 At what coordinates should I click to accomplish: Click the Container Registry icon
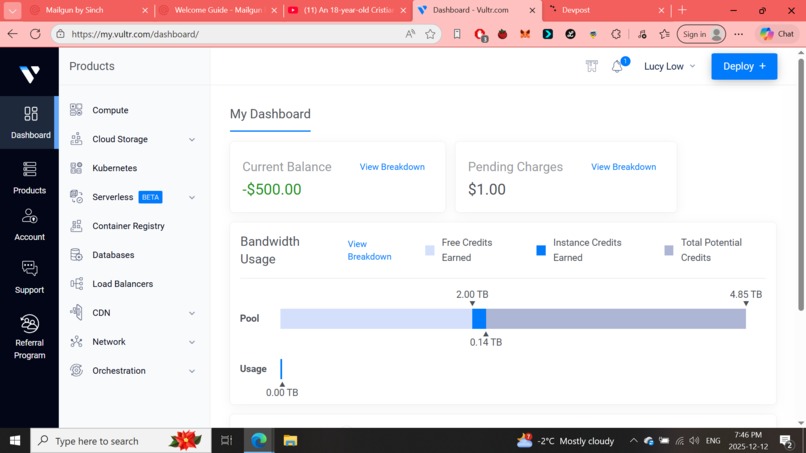(x=76, y=226)
